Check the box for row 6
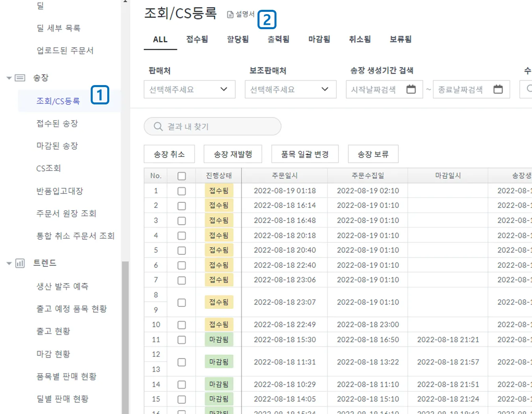532x414 pixels. pyautogui.click(x=182, y=265)
